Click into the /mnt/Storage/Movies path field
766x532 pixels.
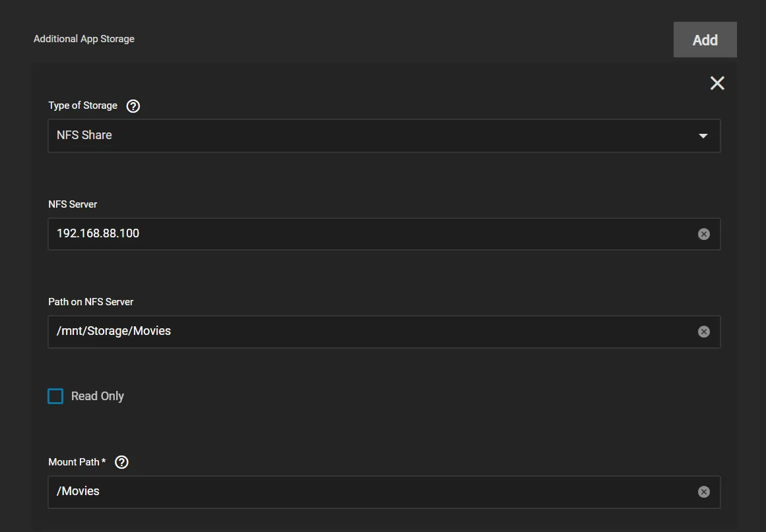pos(369,332)
